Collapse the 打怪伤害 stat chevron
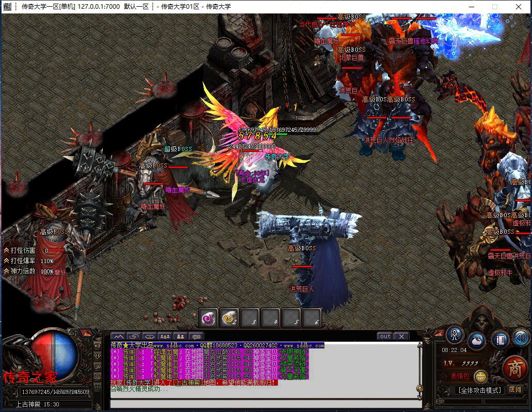This screenshot has height=412, width=532. click(x=6, y=250)
